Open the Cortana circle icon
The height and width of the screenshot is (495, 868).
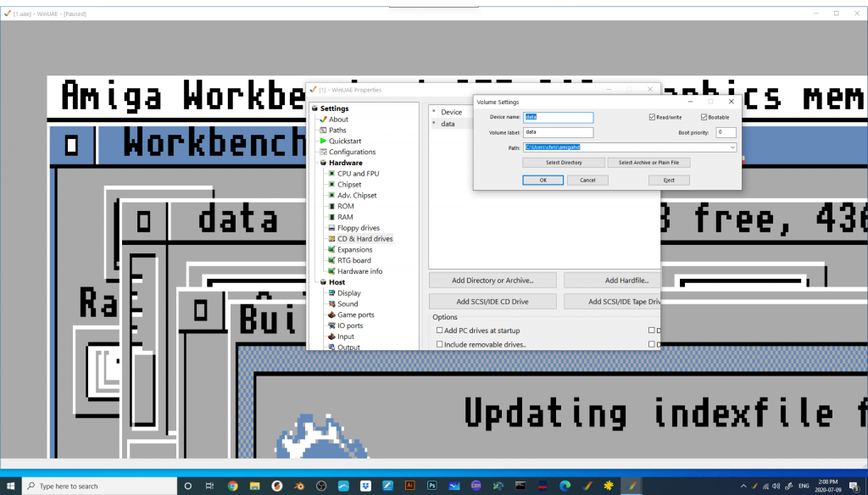(x=187, y=486)
